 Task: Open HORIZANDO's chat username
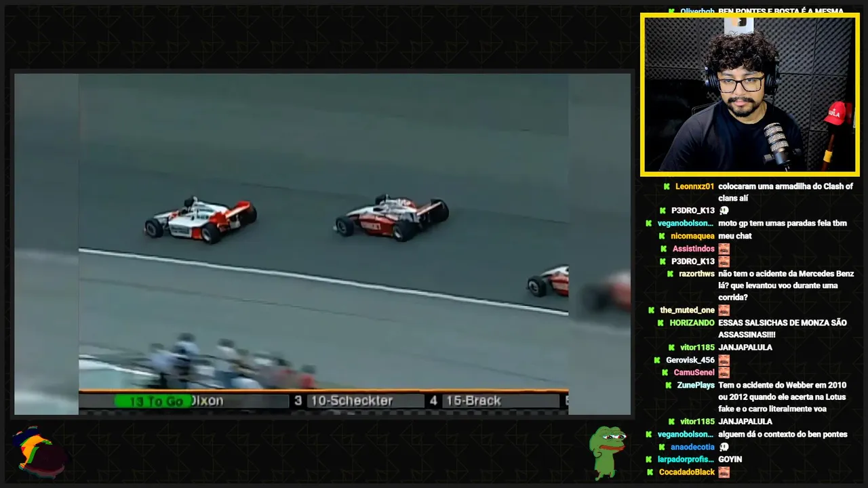coord(692,323)
